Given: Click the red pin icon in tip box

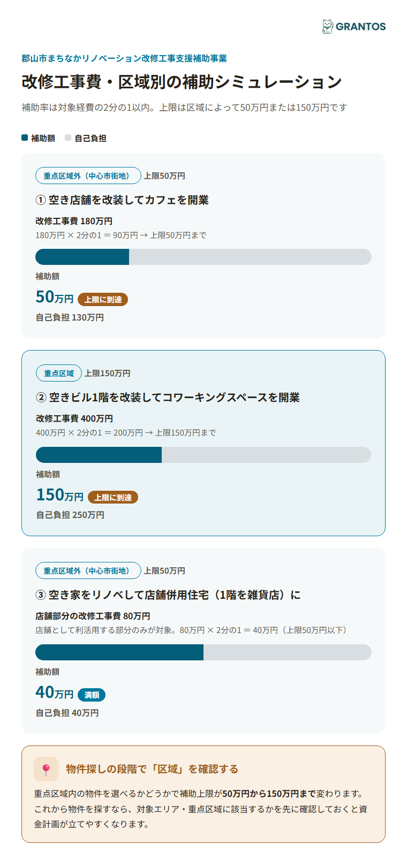Looking at the screenshot, I should [x=46, y=769].
